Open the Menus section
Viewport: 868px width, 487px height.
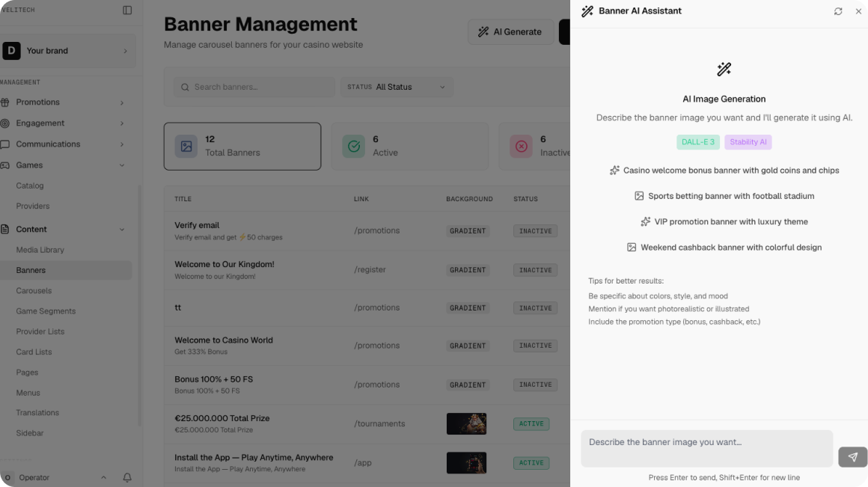28,393
